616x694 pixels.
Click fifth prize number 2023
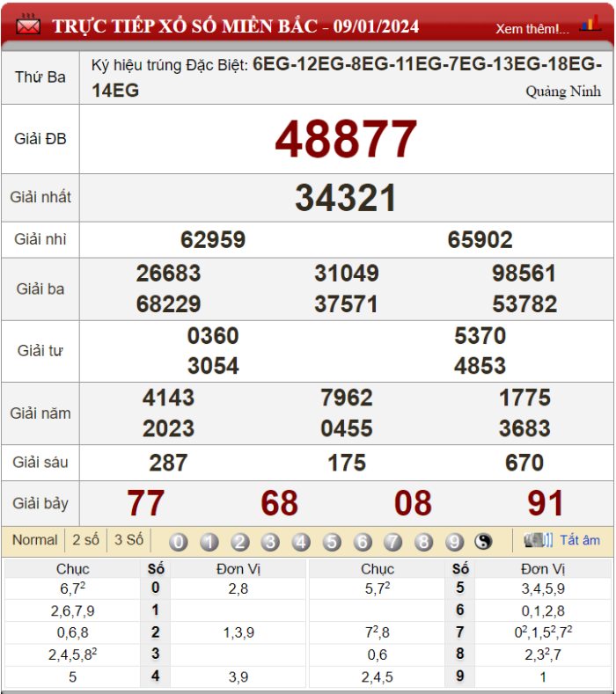click(x=168, y=428)
